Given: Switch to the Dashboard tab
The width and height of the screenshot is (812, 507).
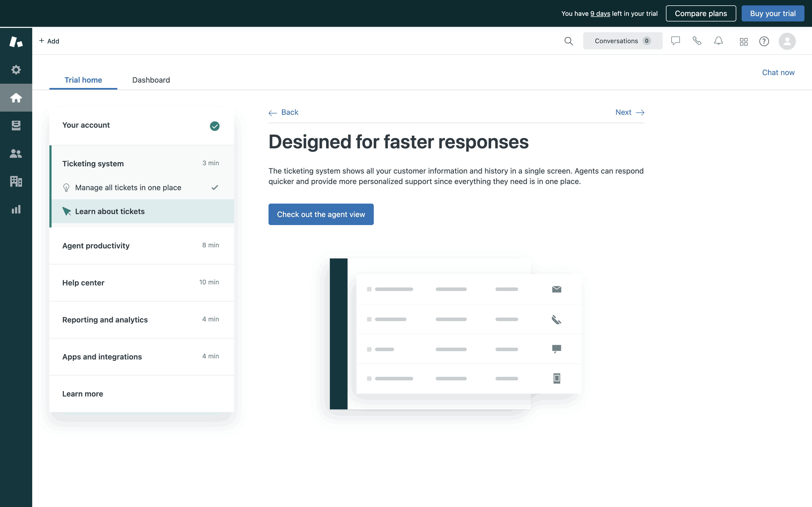Looking at the screenshot, I should [151, 80].
